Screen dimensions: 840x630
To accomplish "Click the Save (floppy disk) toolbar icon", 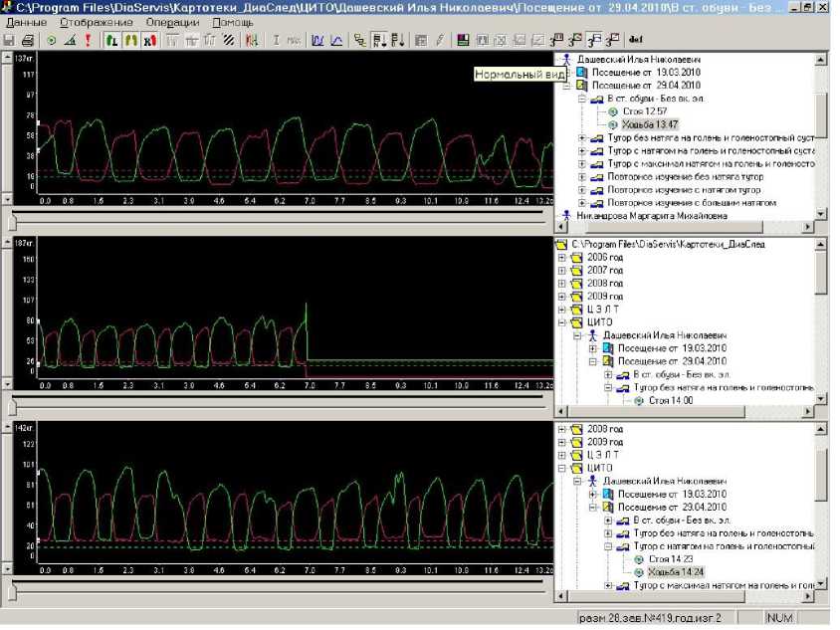I will [x=9, y=41].
